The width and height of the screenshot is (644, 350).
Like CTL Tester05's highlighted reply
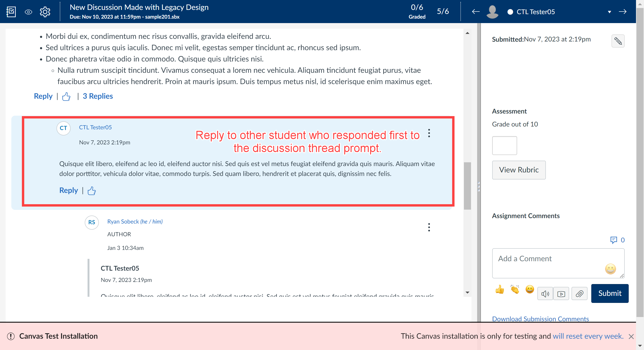click(92, 191)
